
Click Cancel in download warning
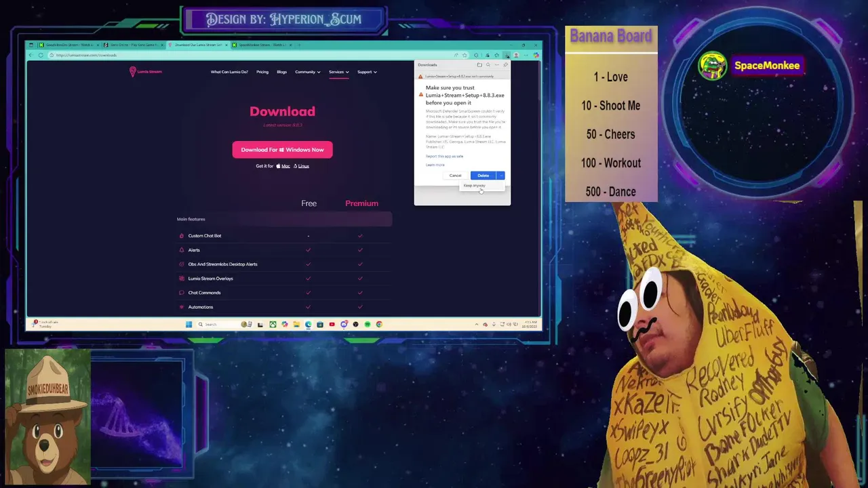(455, 176)
